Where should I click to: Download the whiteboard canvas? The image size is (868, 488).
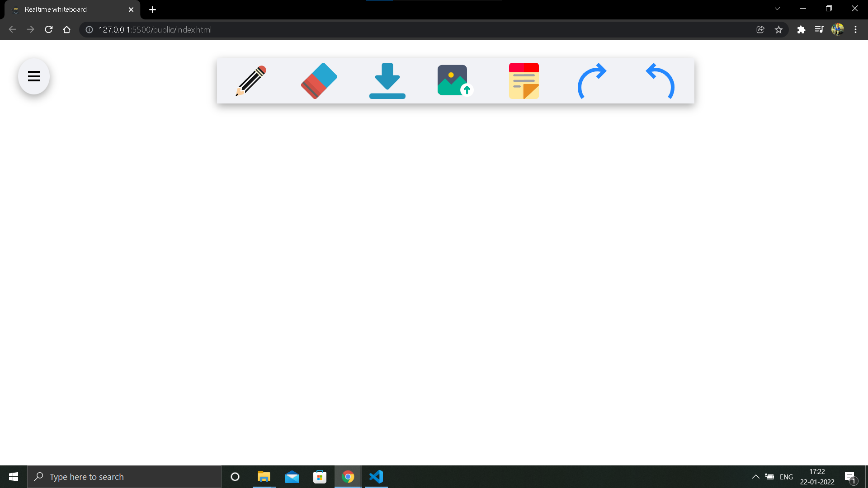coord(387,81)
